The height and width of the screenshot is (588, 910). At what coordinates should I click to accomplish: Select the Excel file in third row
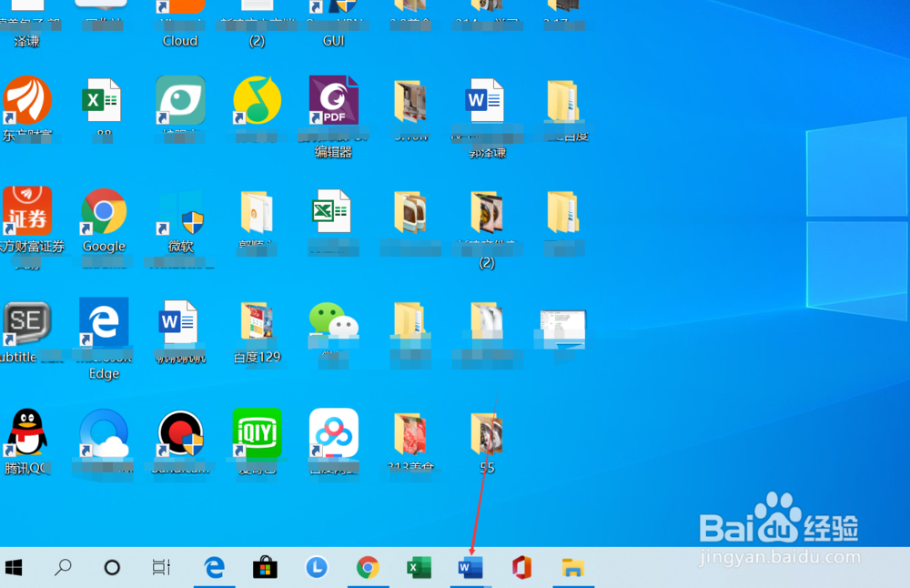coord(331,211)
